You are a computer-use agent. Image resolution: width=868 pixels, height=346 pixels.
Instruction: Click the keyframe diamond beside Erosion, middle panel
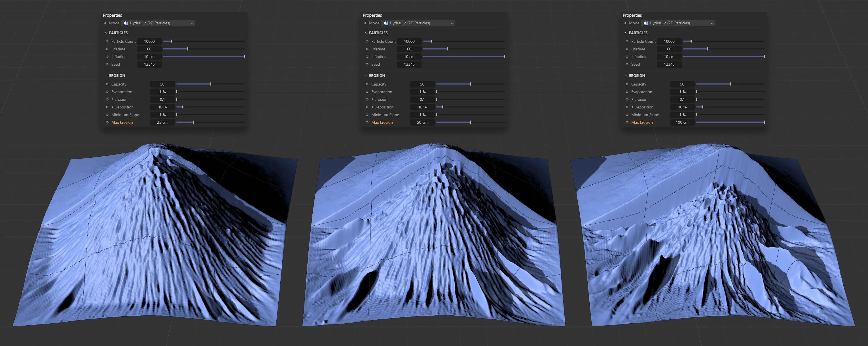(367, 99)
